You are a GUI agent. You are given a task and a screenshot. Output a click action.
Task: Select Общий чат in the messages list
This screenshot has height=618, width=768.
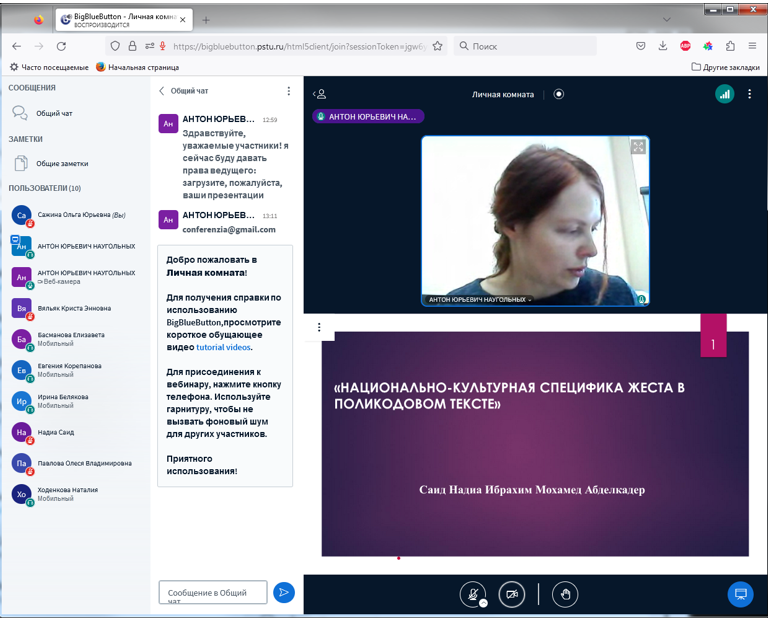pos(54,113)
